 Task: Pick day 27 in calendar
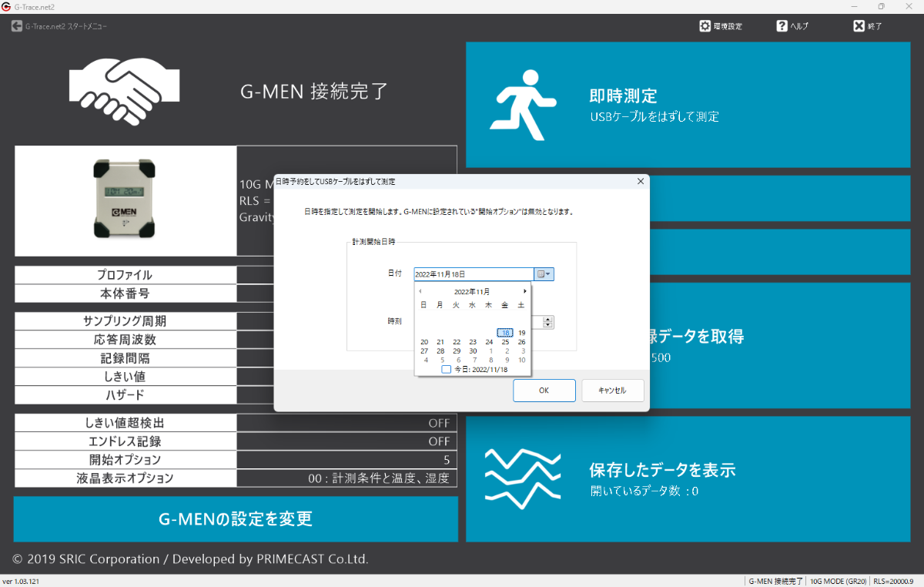424,351
